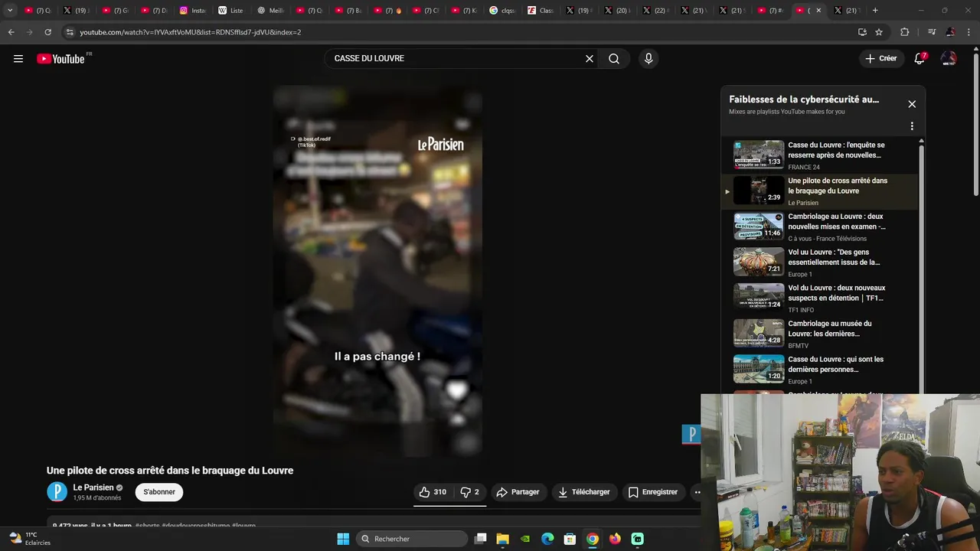
Task: Play 'Cambriolage au musée du Louvre' BFMTV video
Action: [820, 334]
